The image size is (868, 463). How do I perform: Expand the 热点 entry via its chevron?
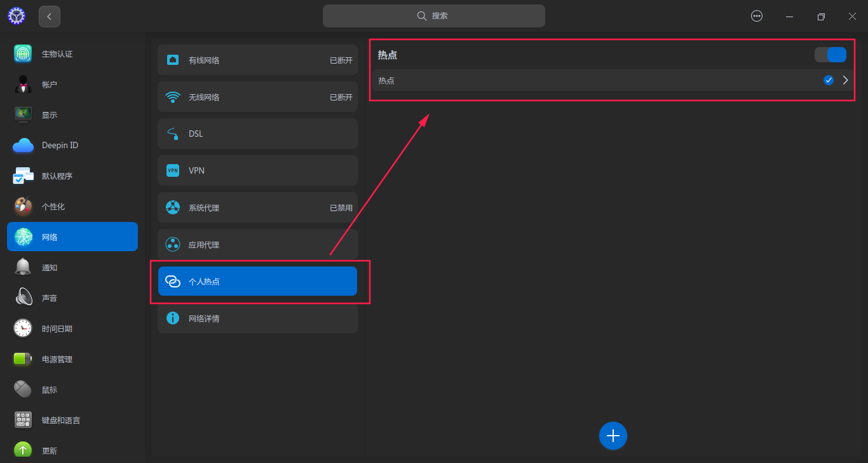coord(844,80)
